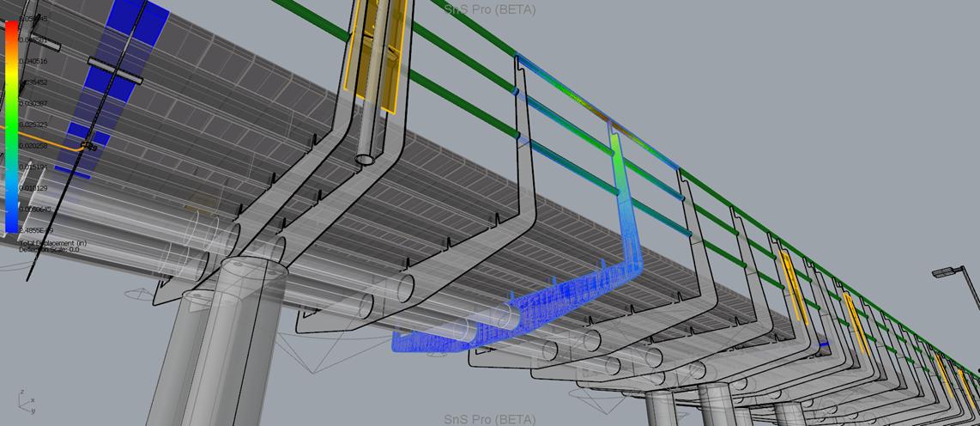This screenshot has height=426, width=980.
Task: Click the Total Displacement (in) legend label
Action: (x=52, y=243)
